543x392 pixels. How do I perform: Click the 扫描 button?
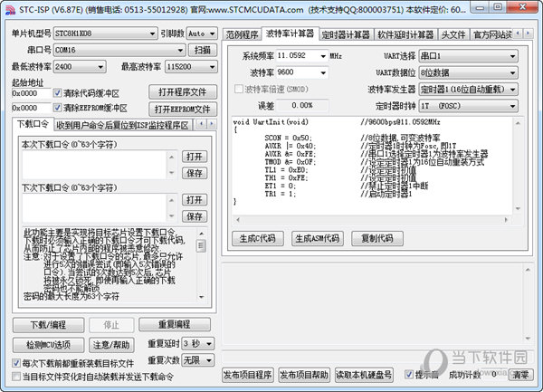[x=203, y=50]
